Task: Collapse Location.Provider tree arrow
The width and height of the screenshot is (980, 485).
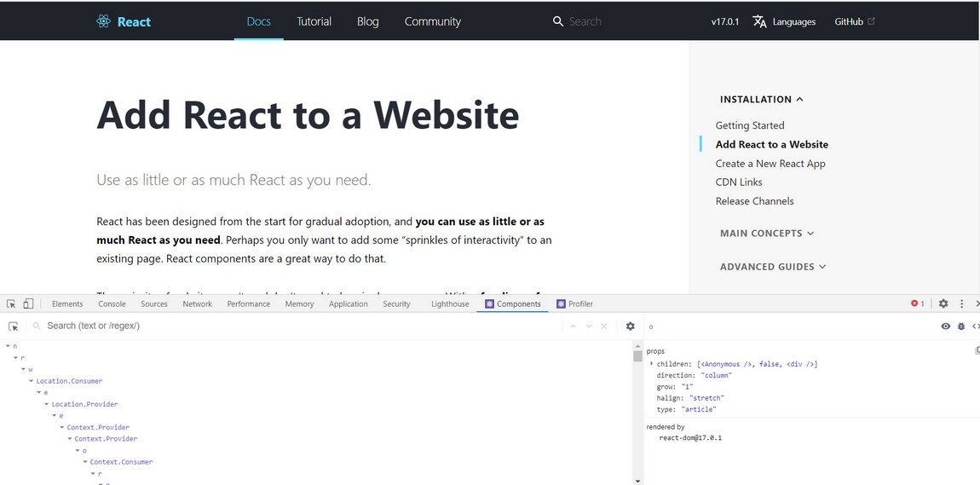Action: (x=47, y=404)
